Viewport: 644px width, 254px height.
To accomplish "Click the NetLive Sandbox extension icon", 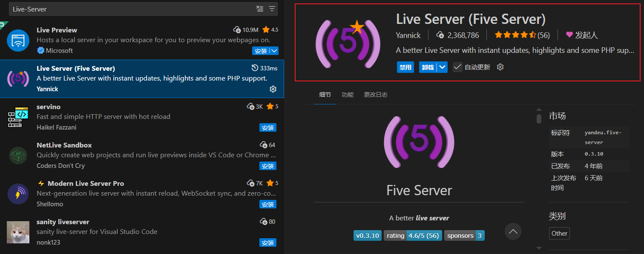I will (x=18, y=155).
